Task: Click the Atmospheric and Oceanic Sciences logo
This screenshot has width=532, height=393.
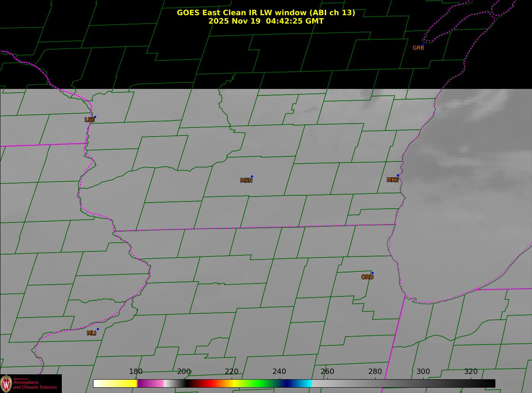Action: [31, 383]
